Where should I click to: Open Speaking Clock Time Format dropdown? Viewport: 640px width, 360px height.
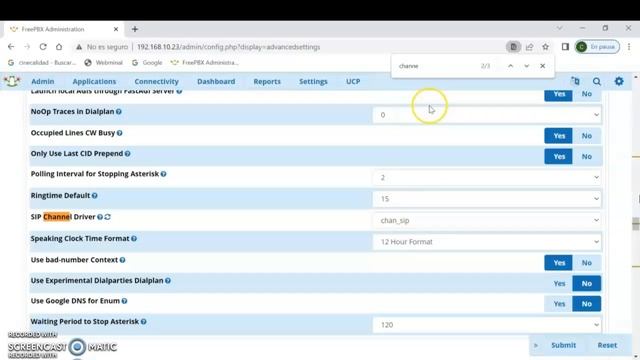tap(487, 242)
